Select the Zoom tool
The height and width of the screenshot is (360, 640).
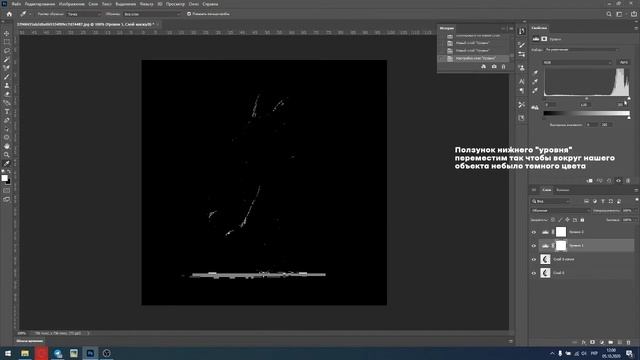pos(7,155)
